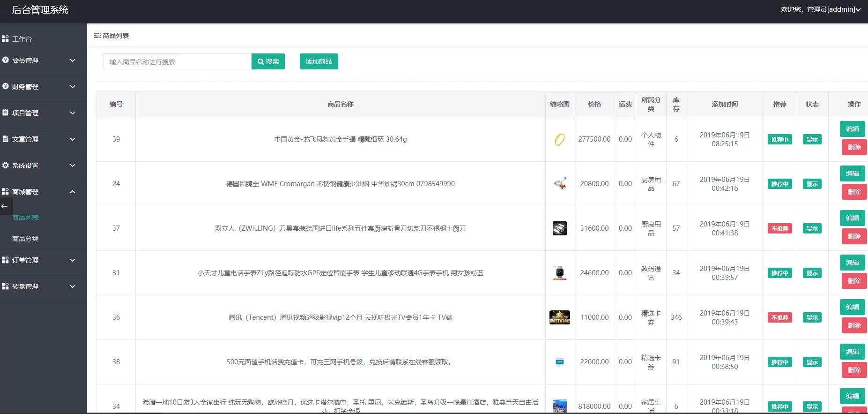Screen dimensions: 868x414
Task: Collapse the 商城管理 menu section
Action: [73, 192]
